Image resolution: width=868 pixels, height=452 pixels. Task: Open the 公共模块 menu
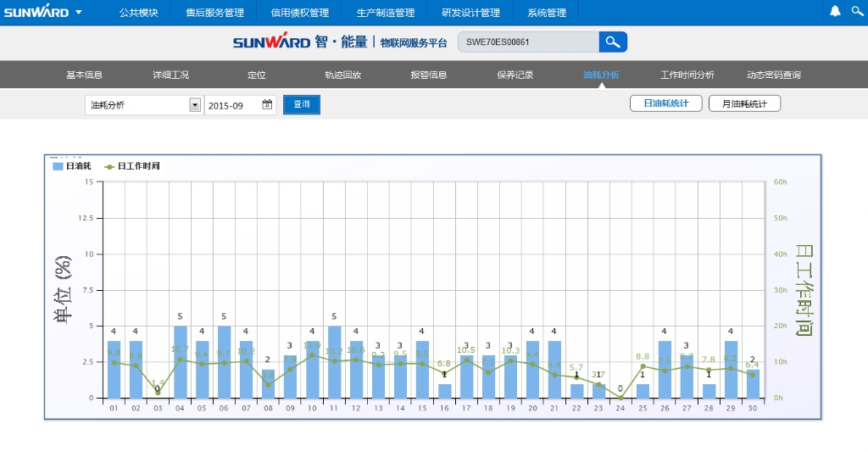coord(139,13)
